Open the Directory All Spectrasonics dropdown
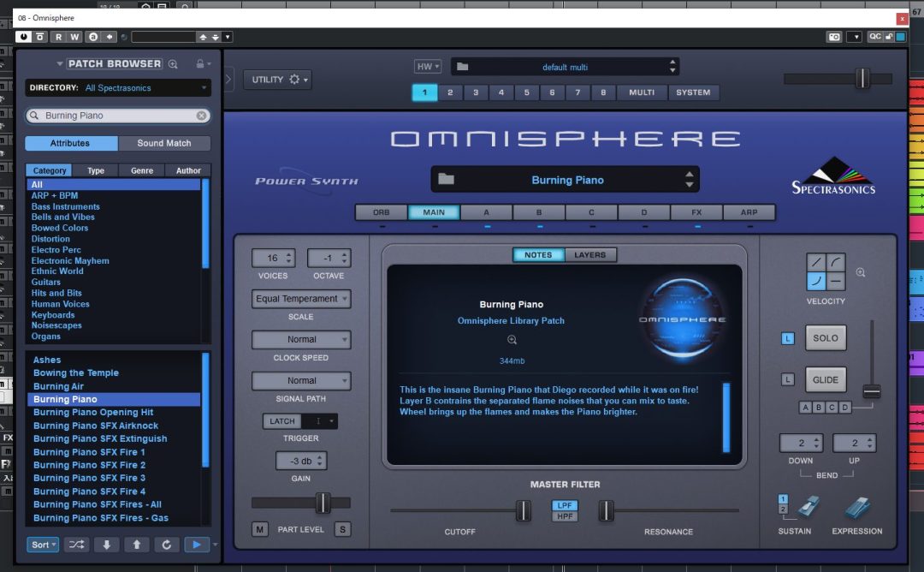This screenshot has width=924, height=572. point(118,88)
